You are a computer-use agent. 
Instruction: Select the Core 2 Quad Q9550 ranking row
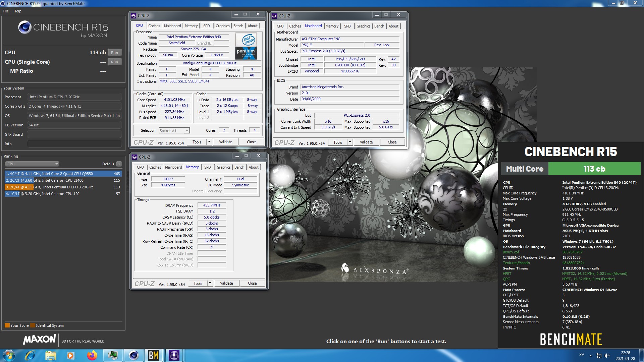click(x=63, y=174)
